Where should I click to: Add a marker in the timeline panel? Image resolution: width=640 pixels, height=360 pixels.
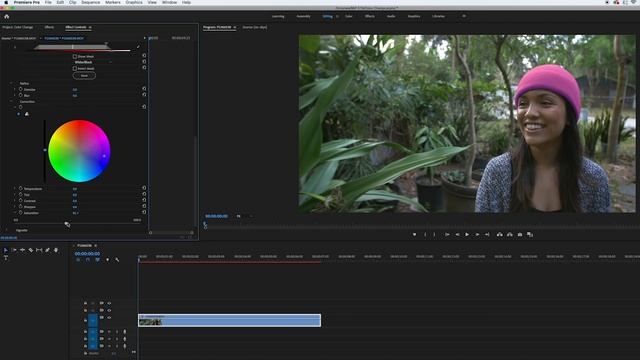(x=107, y=260)
